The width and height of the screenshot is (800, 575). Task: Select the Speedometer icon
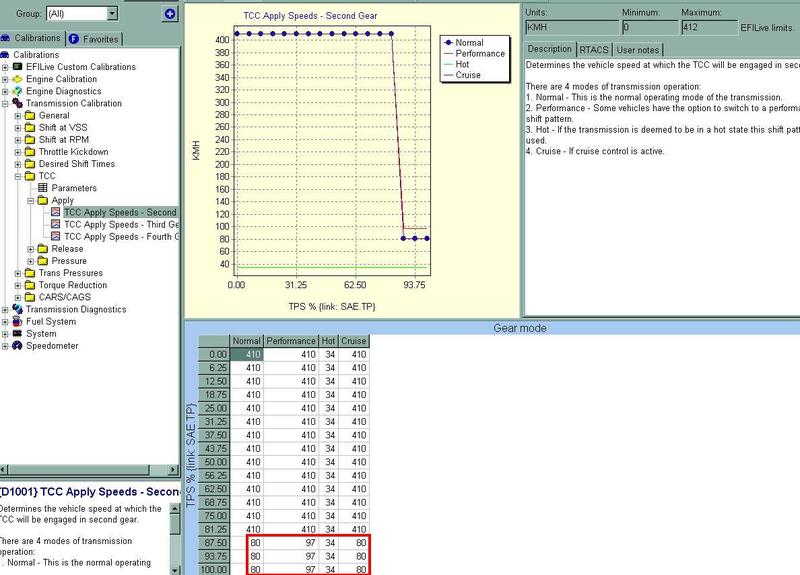click(17, 345)
